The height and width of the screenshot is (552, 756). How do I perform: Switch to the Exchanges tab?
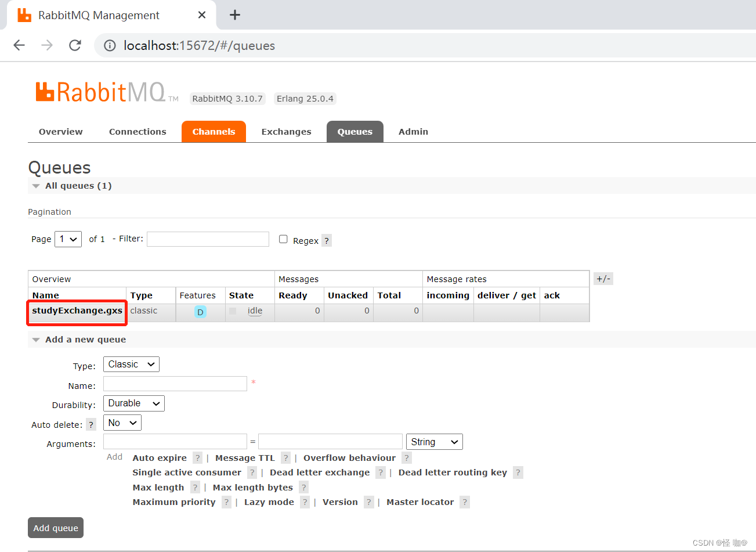coord(286,132)
